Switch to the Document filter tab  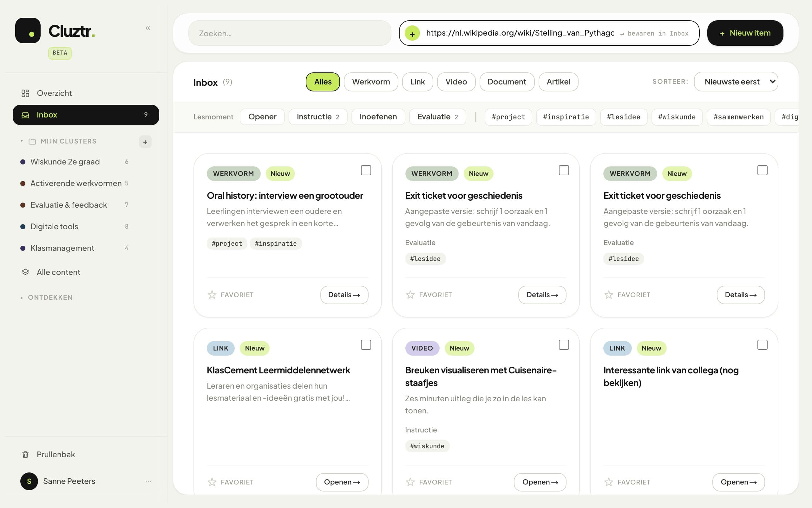coord(507,82)
